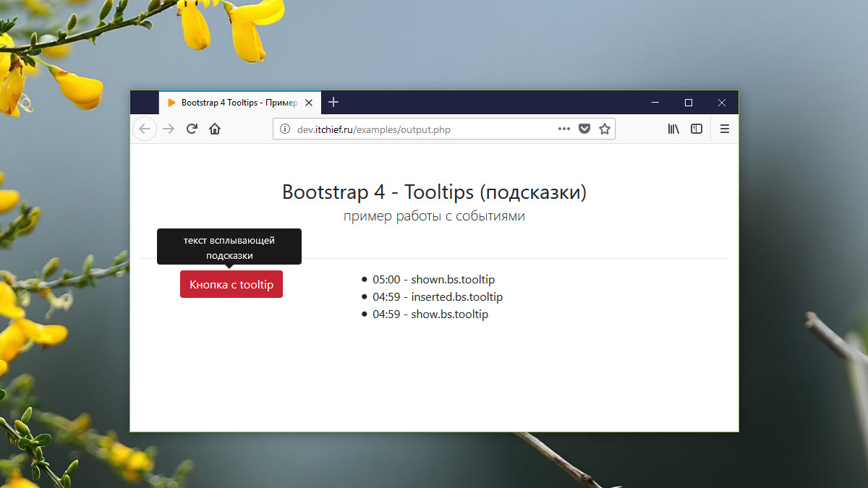
Task: Save page to Pocket
Action: point(584,129)
